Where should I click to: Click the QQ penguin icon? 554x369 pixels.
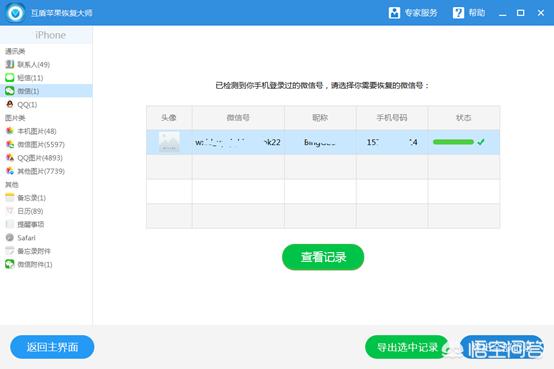(10, 104)
